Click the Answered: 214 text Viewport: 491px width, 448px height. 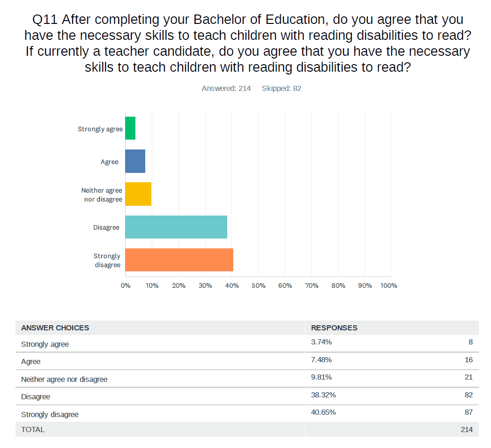pos(226,88)
